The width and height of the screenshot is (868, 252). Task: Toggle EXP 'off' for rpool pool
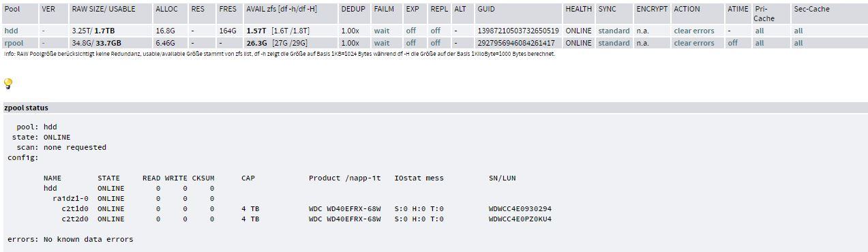point(410,43)
